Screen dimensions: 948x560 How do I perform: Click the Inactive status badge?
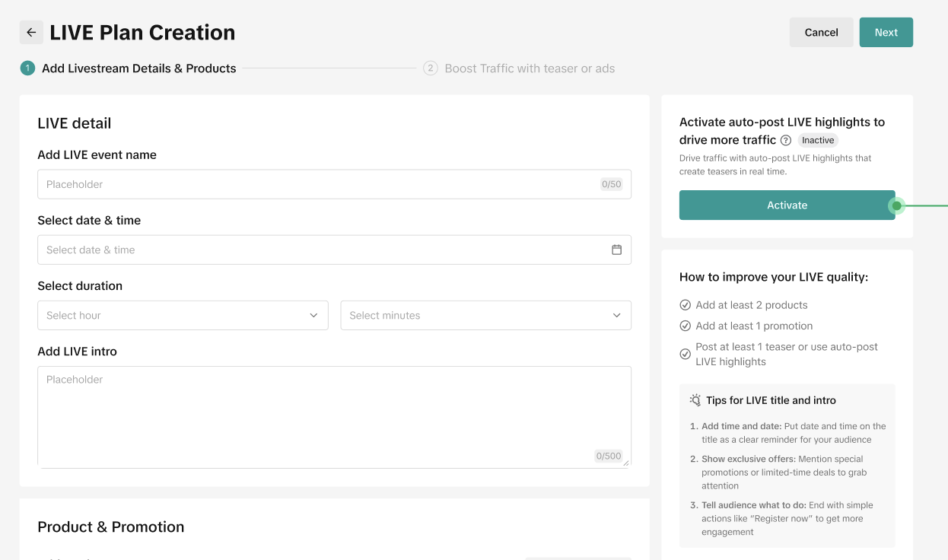pyautogui.click(x=818, y=140)
